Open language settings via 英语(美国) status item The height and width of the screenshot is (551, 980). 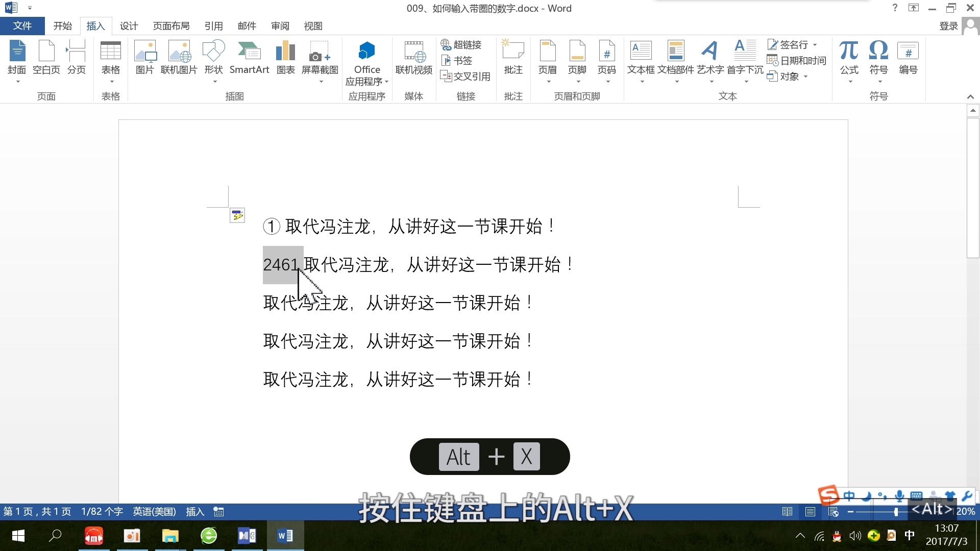pyautogui.click(x=154, y=511)
